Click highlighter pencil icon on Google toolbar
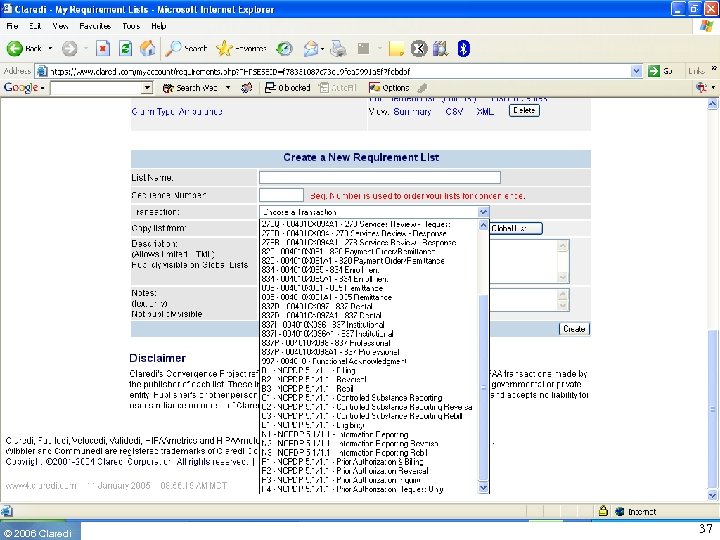 coord(422,88)
